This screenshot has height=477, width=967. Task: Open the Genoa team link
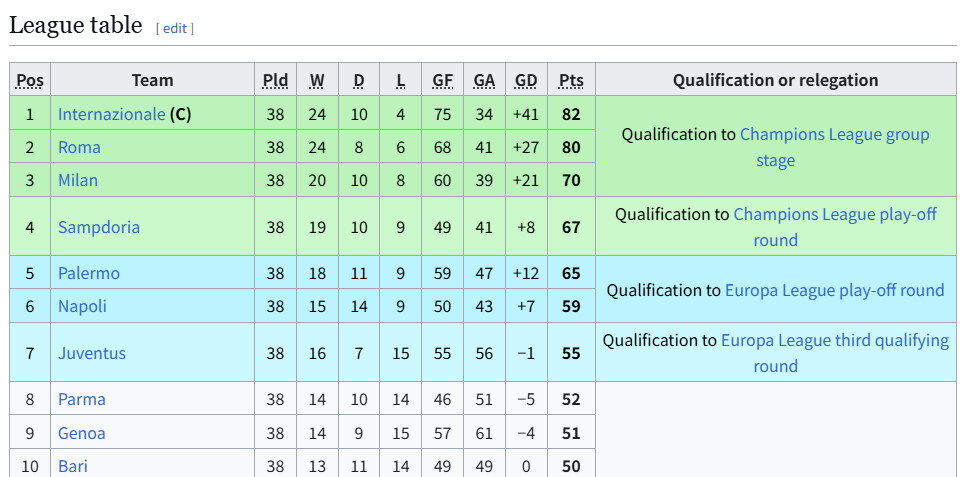[81, 433]
